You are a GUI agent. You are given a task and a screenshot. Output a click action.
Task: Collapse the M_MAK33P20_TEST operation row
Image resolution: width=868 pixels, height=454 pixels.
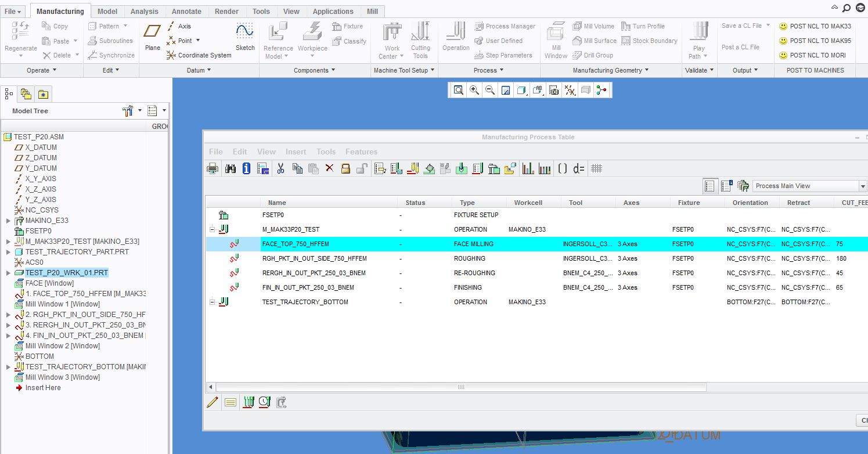point(213,229)
